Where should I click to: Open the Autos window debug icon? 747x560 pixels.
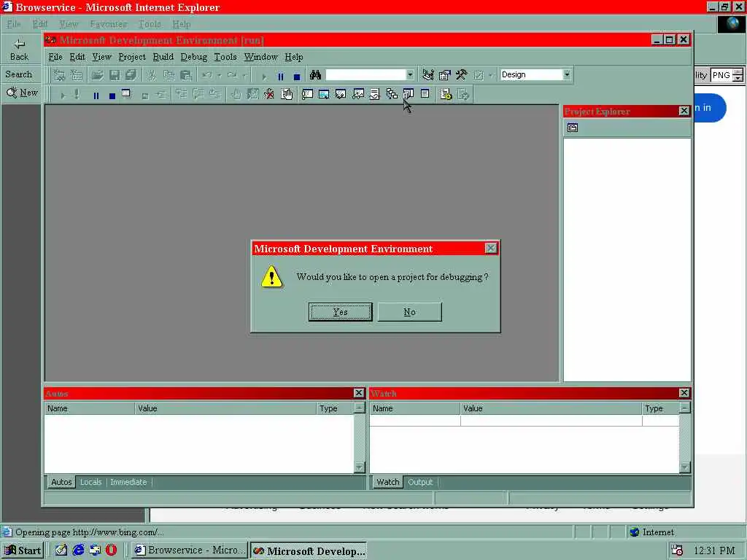point(324,94)
